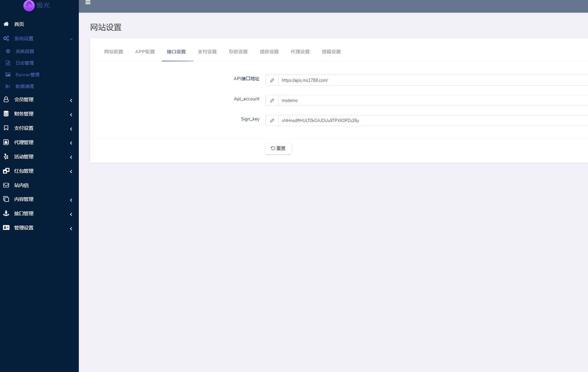Open 日志管理 submenu item
The image size is (588, 372).
click(x=25, y=63)
